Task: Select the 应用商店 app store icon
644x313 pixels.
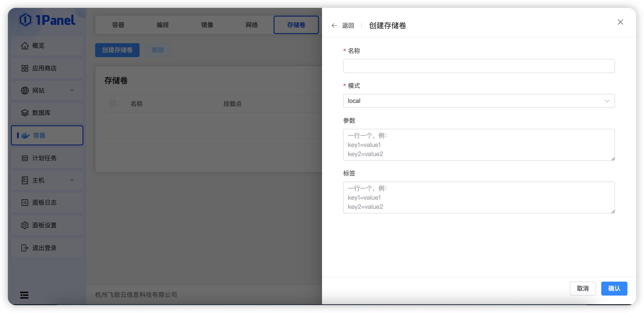Action: click(25, 68)
